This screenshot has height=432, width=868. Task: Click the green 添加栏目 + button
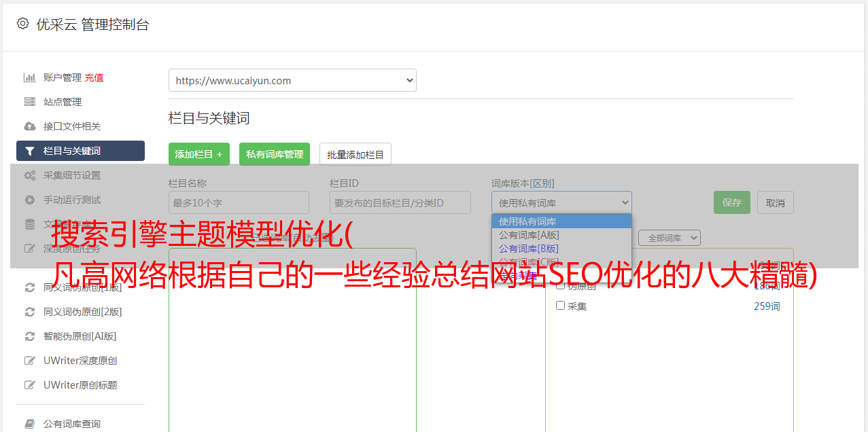pos(198,154)
